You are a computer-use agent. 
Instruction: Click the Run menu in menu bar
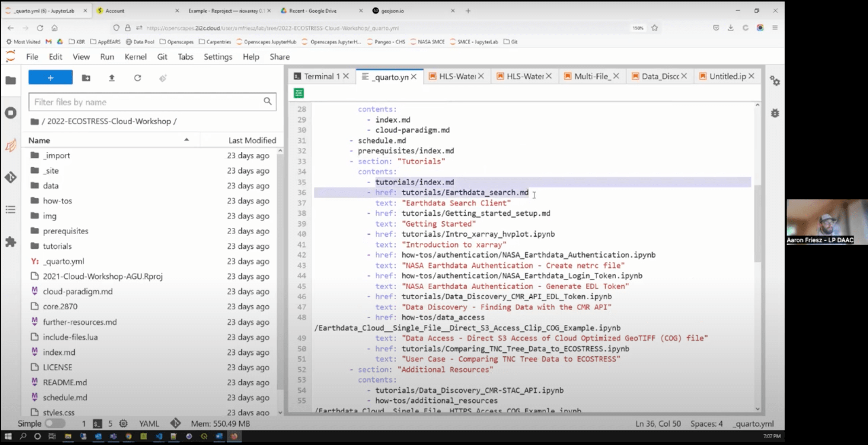click(x=107, y=56)
